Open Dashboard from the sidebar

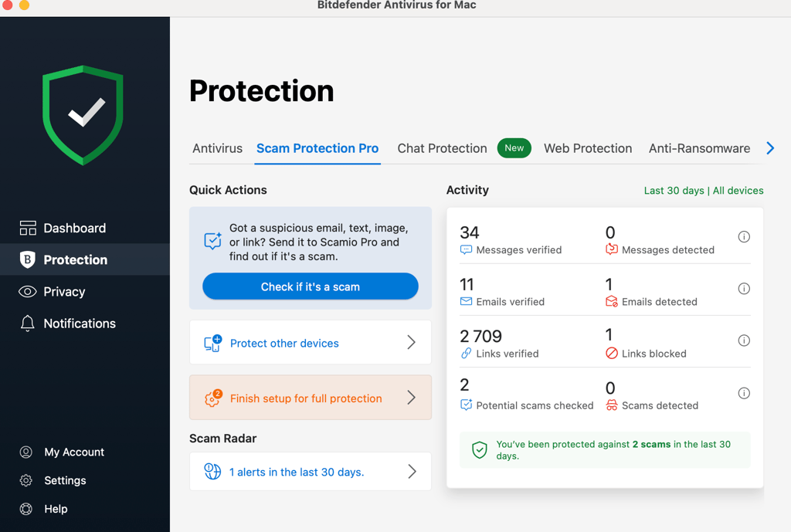click(x=85, y=228)
